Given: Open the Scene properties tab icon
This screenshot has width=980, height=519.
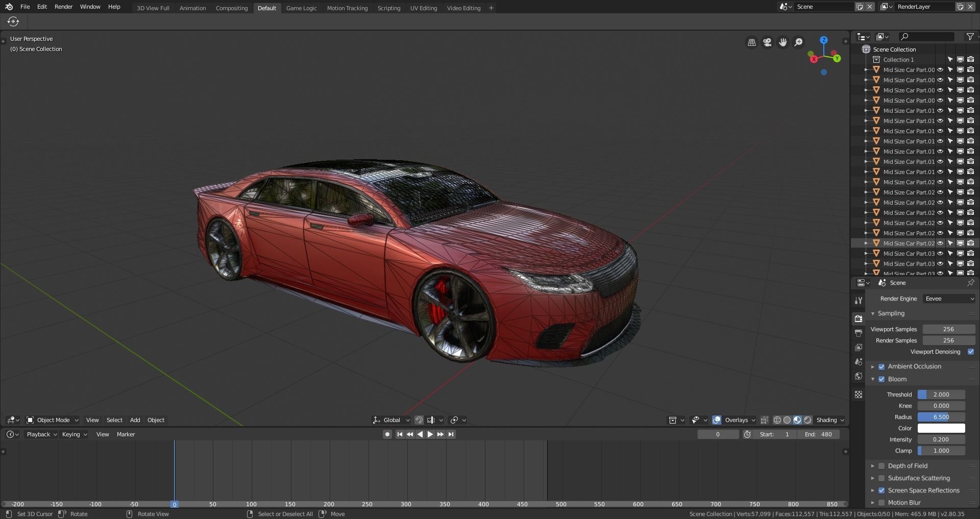Looking at the screenshot, I should (x=859, y=361).
